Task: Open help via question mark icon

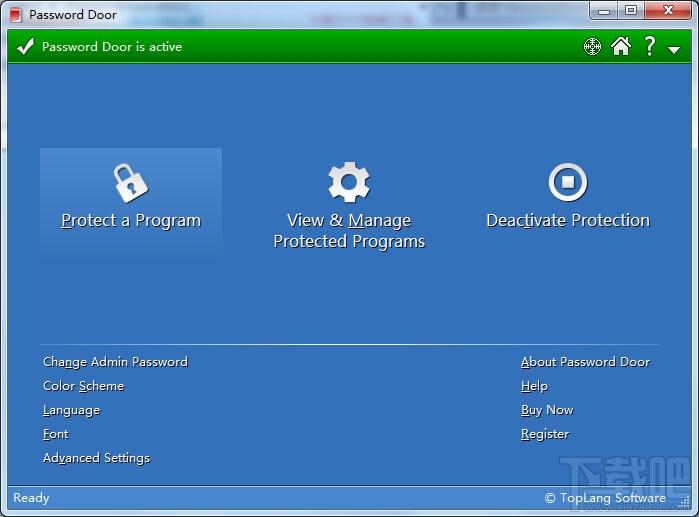Action: (x=650, y=46)
